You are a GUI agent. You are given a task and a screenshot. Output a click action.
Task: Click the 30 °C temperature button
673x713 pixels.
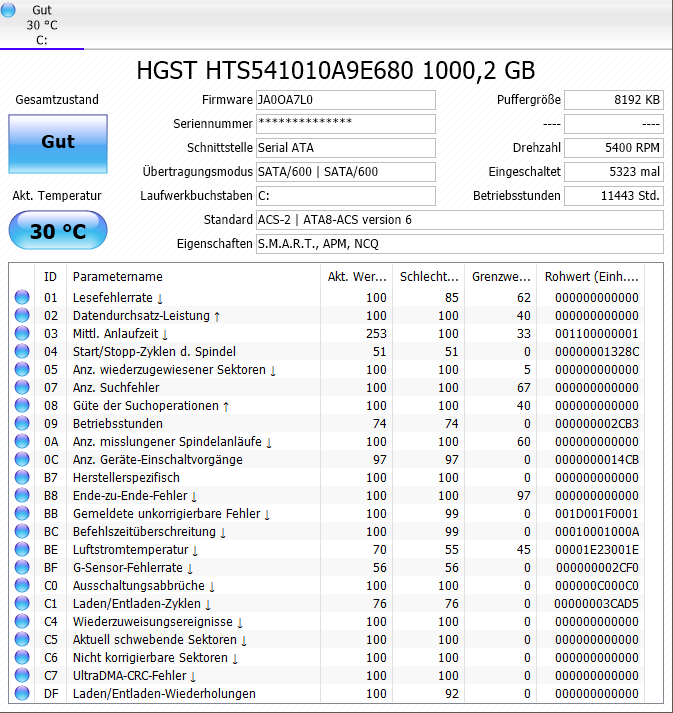(58, 231)
